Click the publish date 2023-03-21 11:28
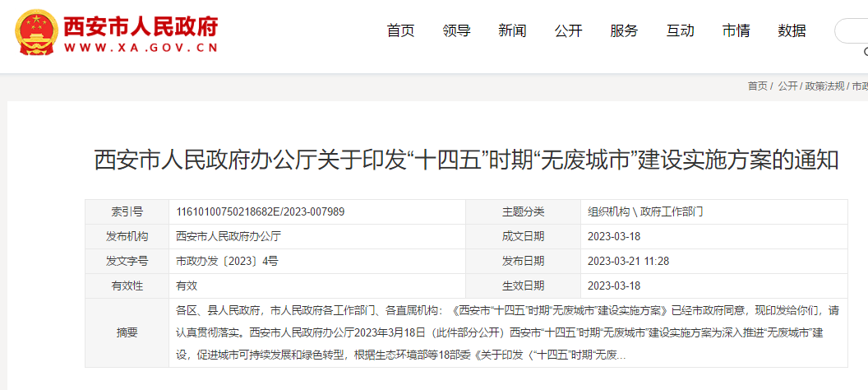 628,261
